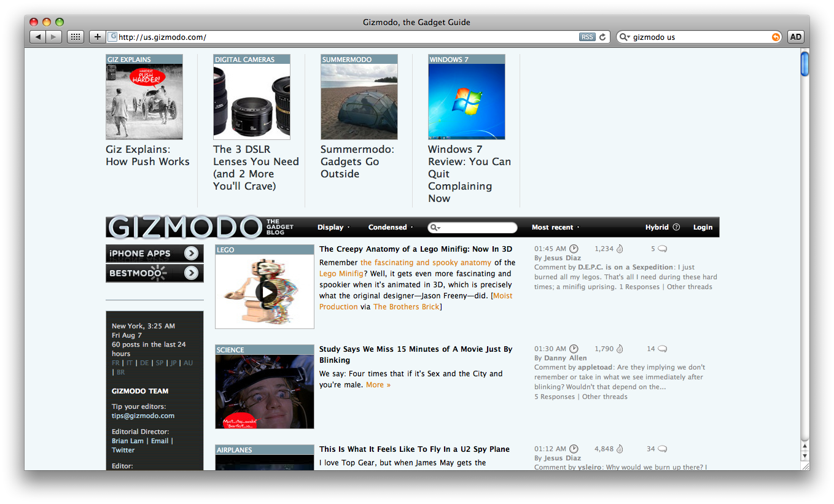Click the Gizmodo logo
The width and height of the screenshot is (834, 504).
pyautogui.click(x=185, y=227)
